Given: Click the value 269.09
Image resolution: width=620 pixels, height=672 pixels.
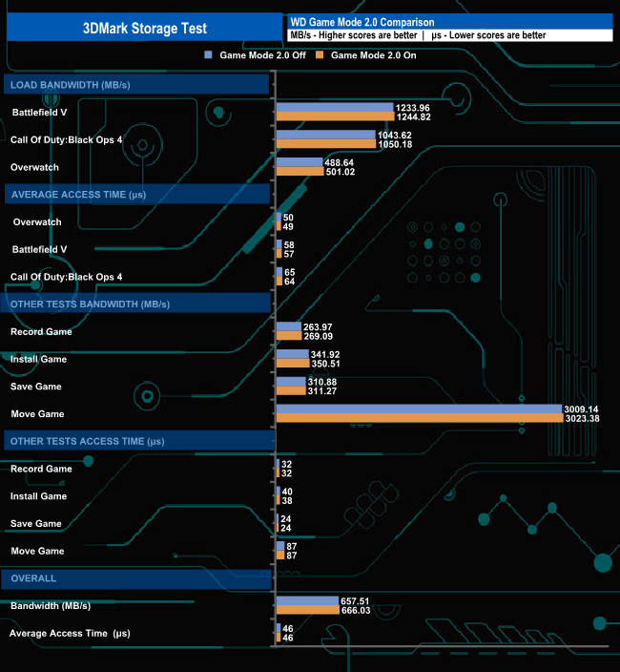Looking at the screenshot, I should (319, 336).
